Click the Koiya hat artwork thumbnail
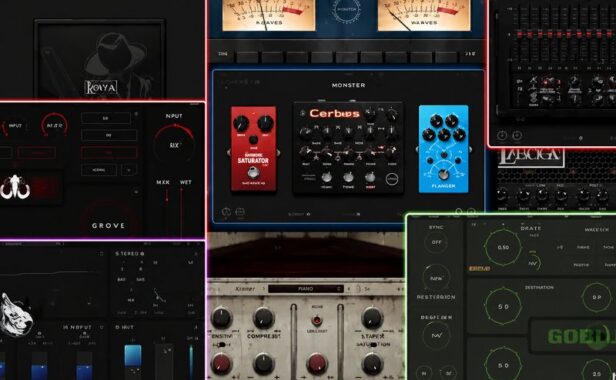The image size is (616, 380). click(100, 59)
